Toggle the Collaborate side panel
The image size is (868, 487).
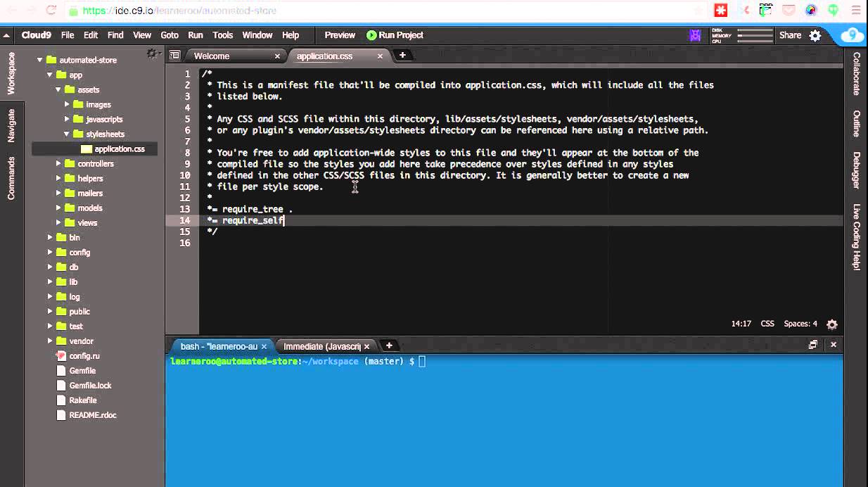(x=856, y=73)
